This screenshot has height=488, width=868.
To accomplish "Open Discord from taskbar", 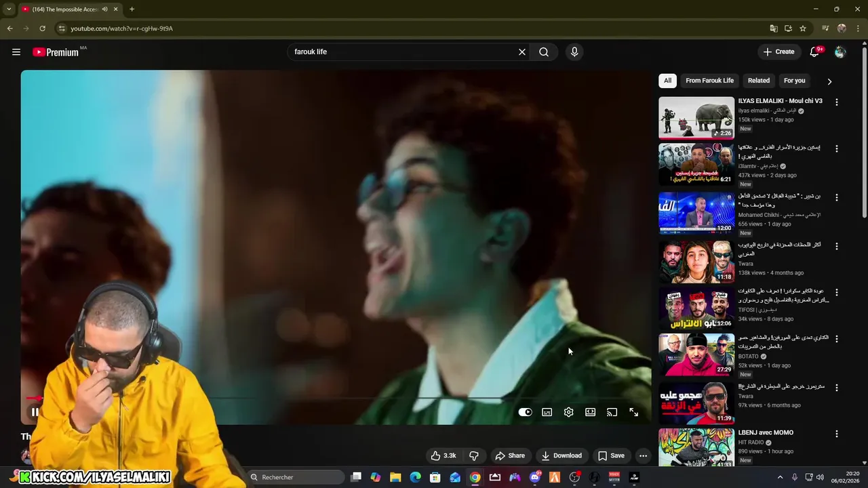I will coord(534,477).
